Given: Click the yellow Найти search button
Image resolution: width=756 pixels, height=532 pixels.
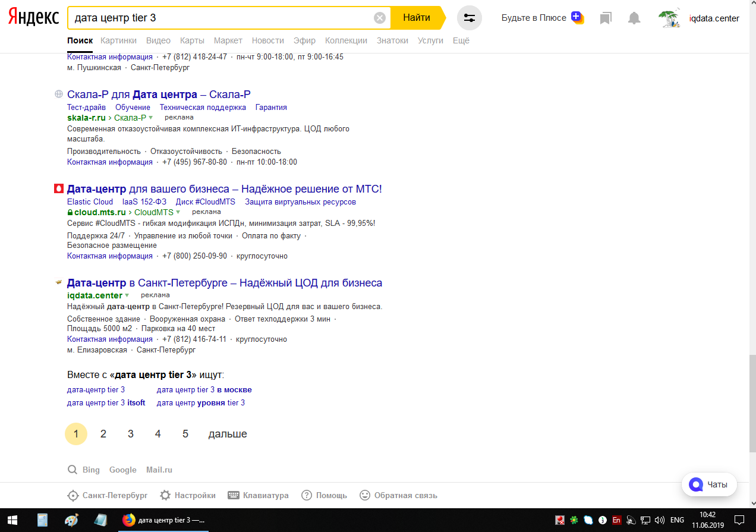Looking at the screenshot, I should pos(417,18).
